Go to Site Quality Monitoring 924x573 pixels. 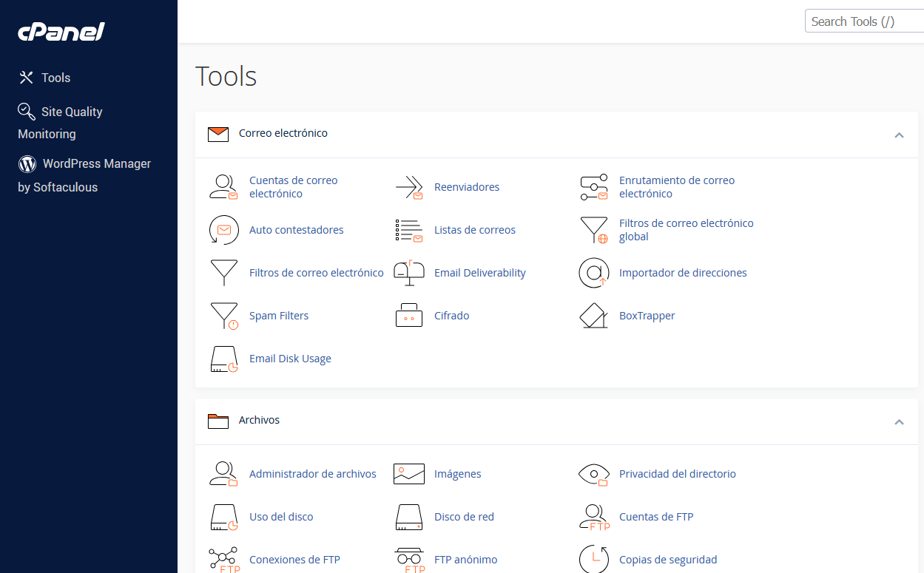click(72, 112)
